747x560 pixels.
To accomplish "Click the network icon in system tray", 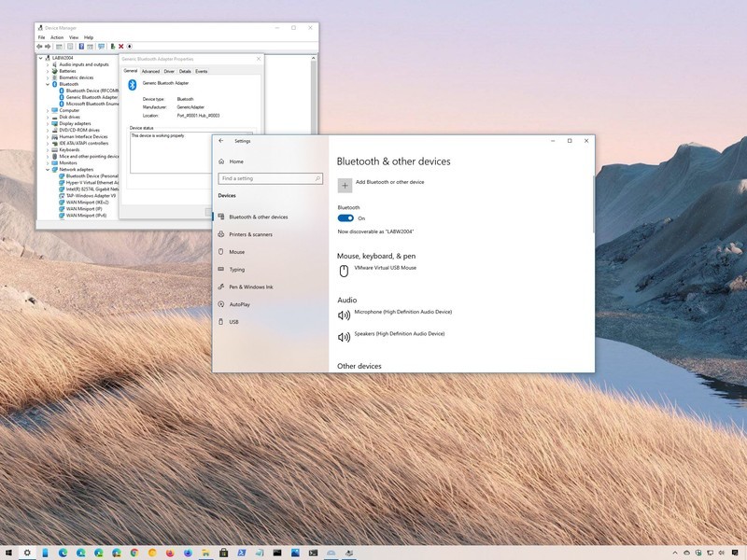I will point(711,553).
